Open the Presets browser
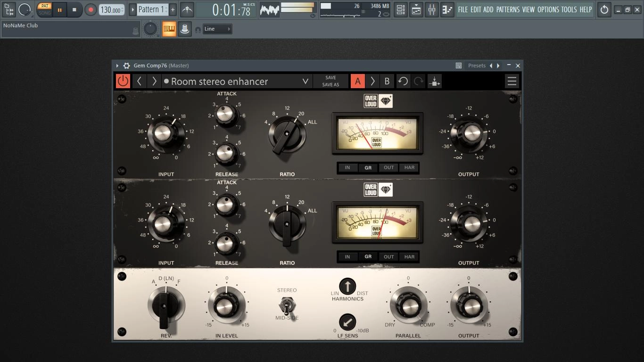This screenshot has height=362, width=644. click(x=477, y=66)
